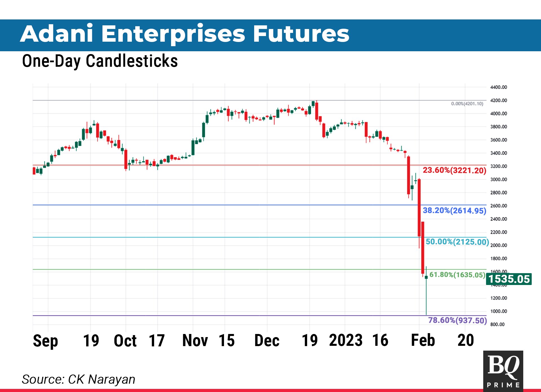Click the 3000.00 price axis label
Screen dimensions: 541x392
click(498, 179)
